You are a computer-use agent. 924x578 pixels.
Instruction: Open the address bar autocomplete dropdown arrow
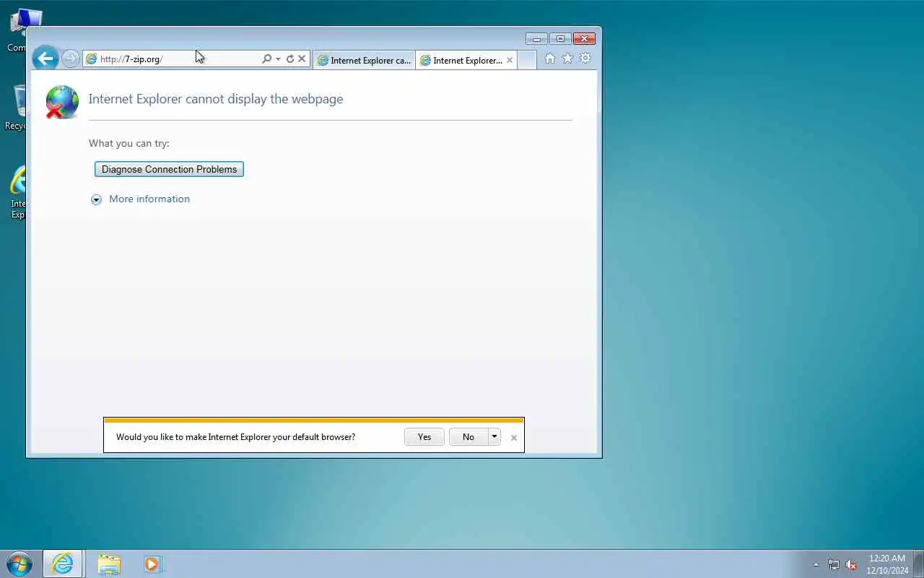(278, 59)
